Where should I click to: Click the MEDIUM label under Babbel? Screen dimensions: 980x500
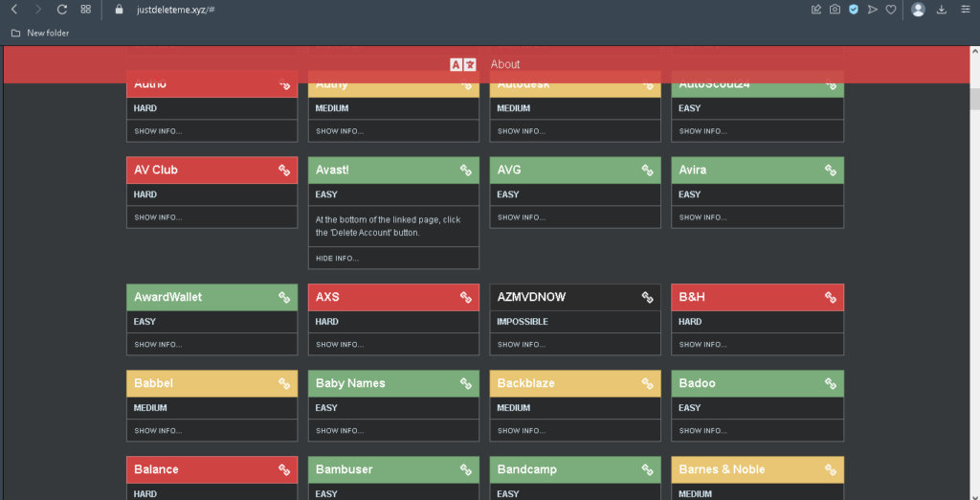(x=150, y=408)
